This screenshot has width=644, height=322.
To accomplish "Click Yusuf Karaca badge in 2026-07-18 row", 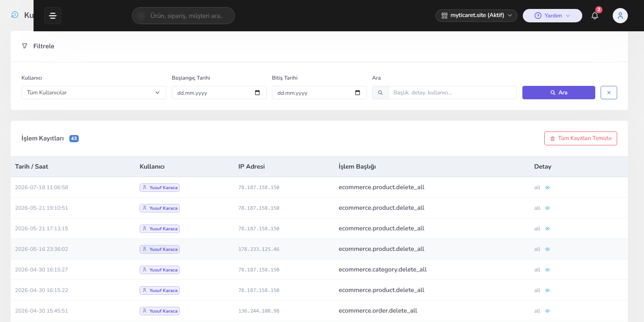I will [160, 187].
